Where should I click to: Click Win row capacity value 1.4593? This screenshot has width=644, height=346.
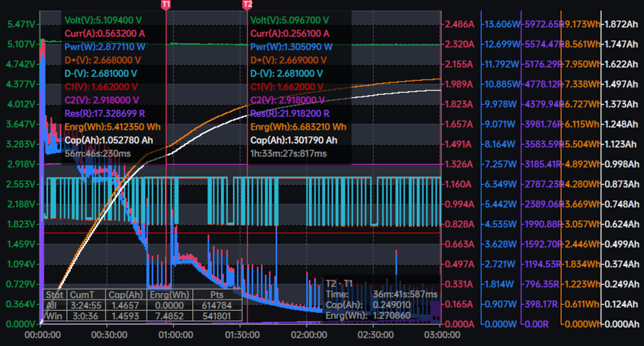[126, 316]
